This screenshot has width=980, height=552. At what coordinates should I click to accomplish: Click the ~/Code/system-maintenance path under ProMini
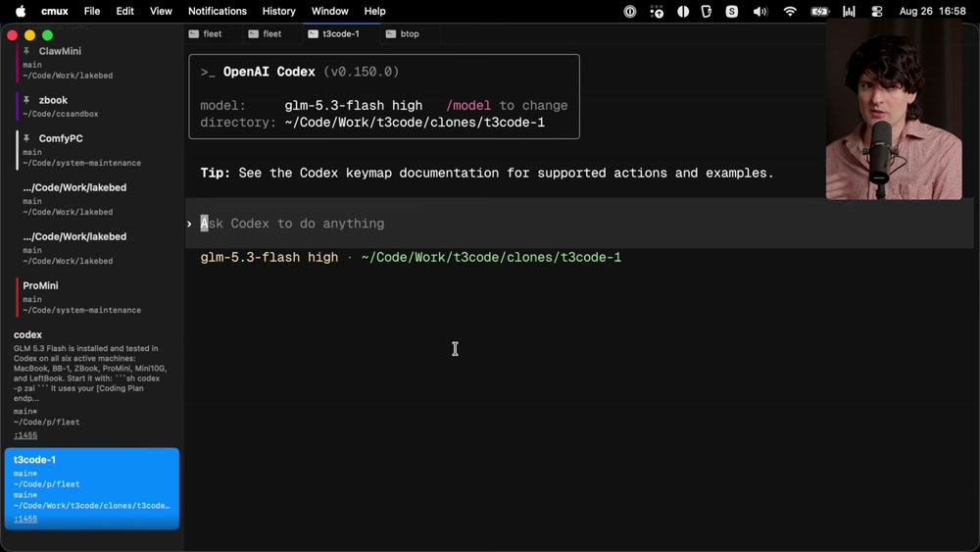[82, 310]
